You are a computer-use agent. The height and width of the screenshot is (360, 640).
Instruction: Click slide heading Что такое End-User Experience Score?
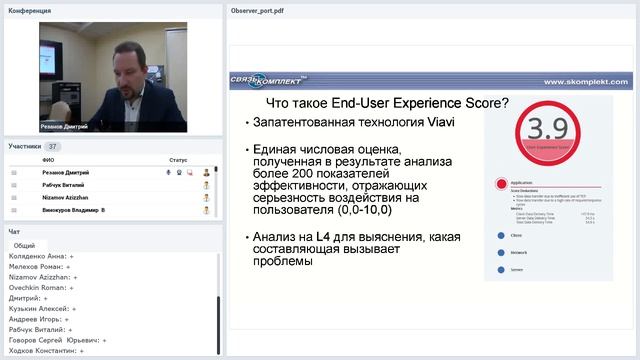click(x=387, y=103)
